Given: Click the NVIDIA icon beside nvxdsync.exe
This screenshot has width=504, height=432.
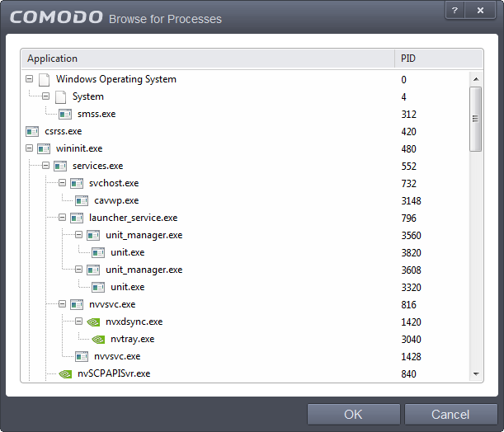Looking at the screenshot, I should [x=92, y=322].
